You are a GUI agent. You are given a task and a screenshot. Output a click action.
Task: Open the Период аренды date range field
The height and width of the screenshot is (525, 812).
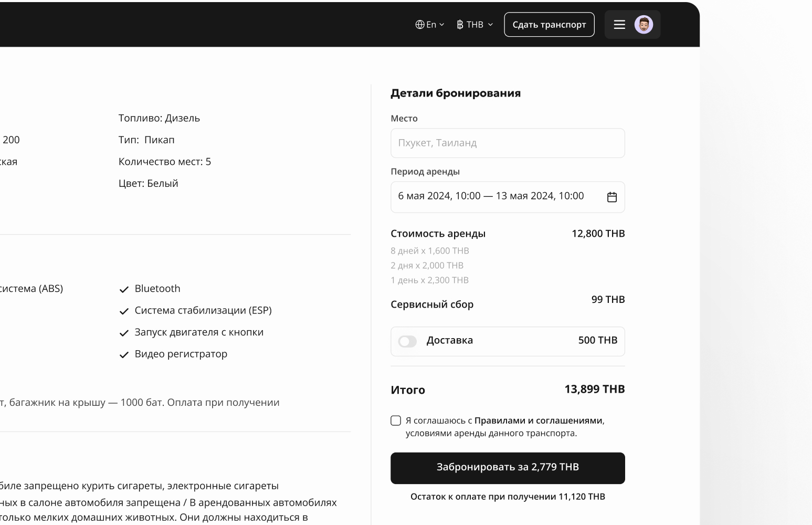coord(491,196)
